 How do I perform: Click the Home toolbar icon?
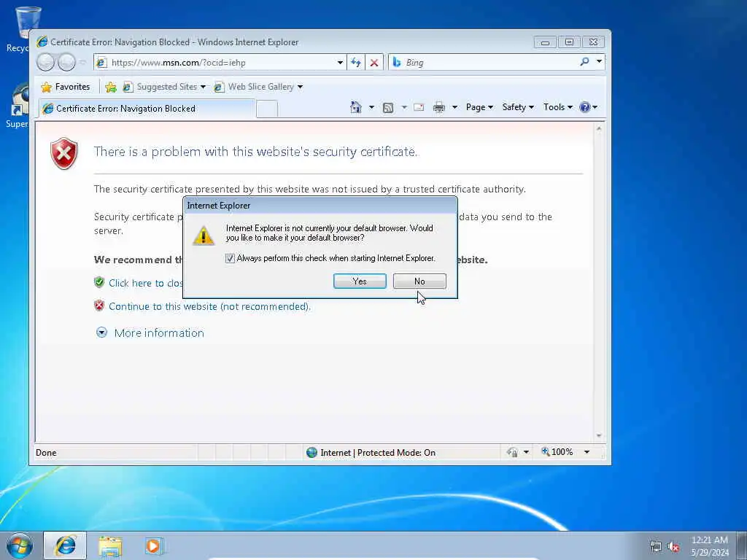(356, 108)
